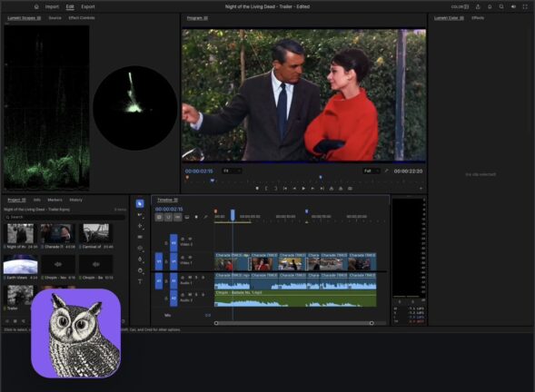Open the Effect Controls tab

point(82,18)
